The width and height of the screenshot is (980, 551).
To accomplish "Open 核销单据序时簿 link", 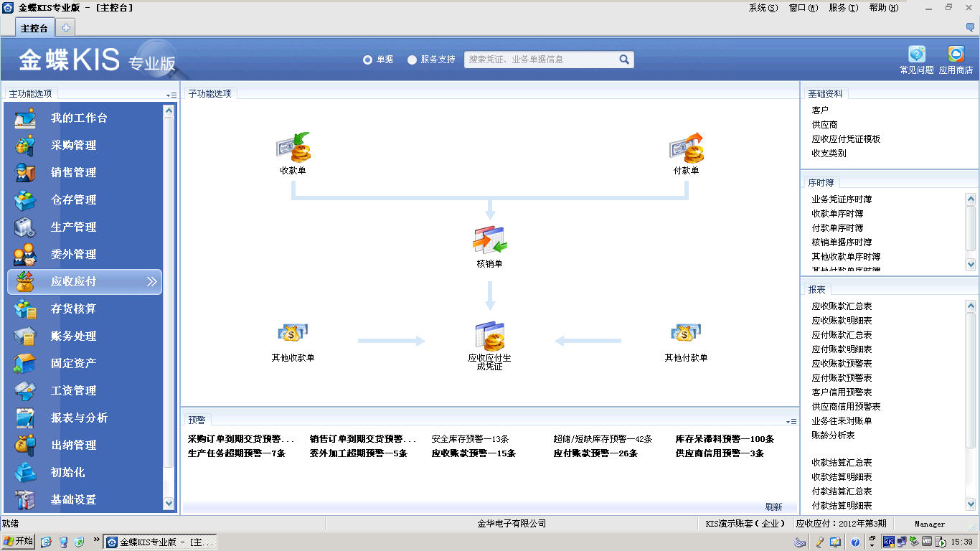I will tap(842, 242).
